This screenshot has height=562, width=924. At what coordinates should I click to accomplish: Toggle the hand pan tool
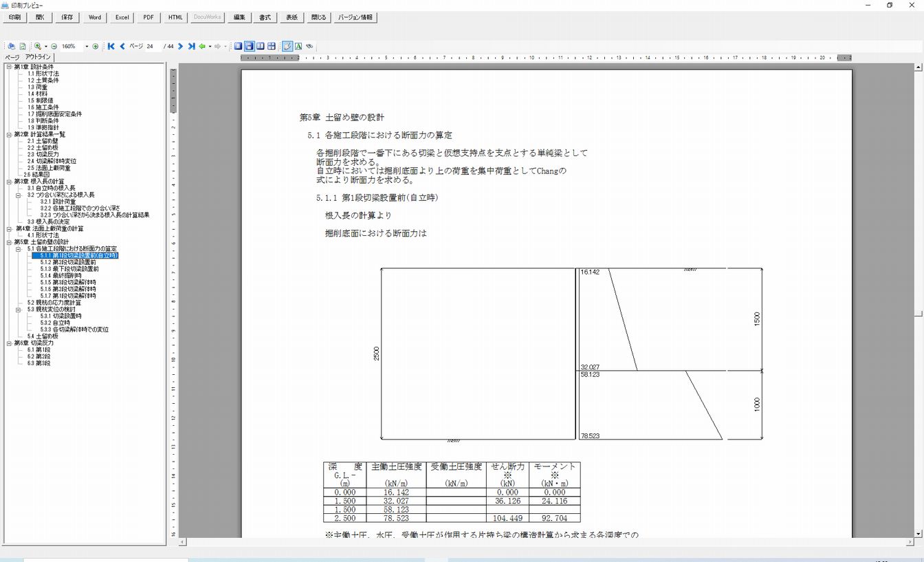click(x=287, y=46)
